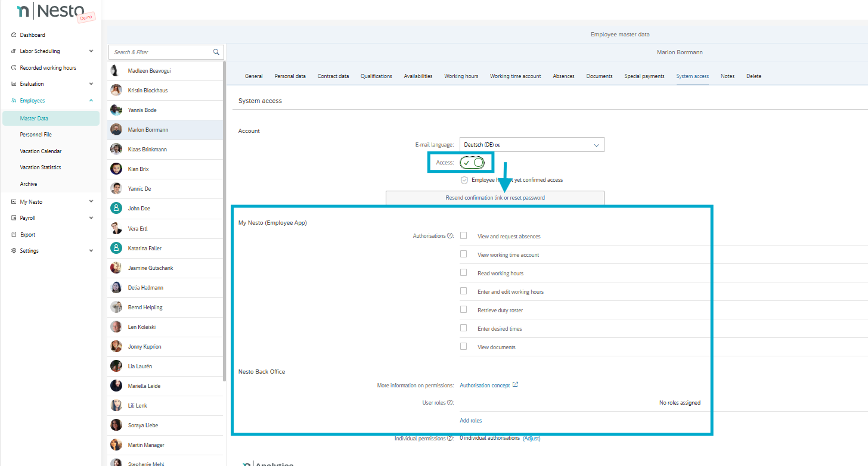Click the Add roles link
This screenshot has height=466, width=868.
click(470, 421)
